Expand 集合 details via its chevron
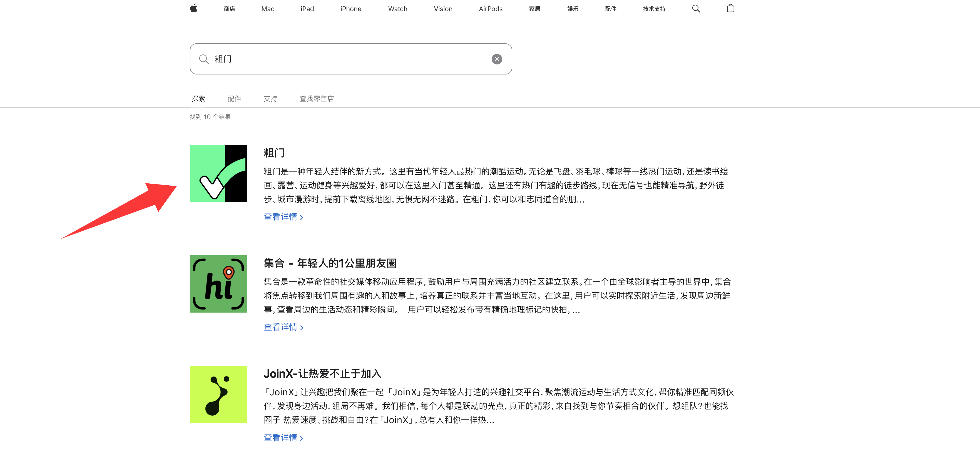The image size is (980, 464). [301, 327]
